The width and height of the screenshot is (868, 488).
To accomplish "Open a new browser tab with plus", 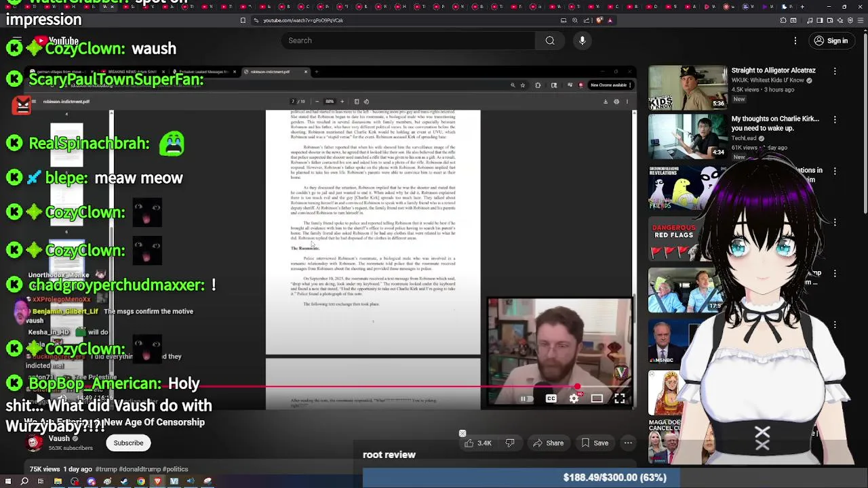I will (802, 7).
